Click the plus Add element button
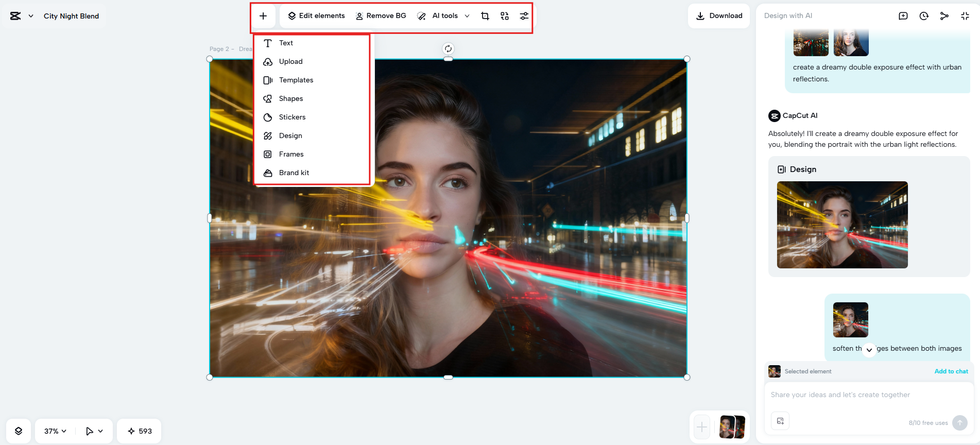 (x=263, y=16)
